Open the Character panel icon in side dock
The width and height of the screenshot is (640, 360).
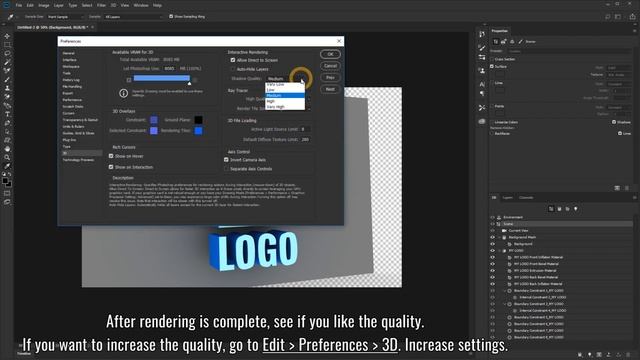coord(482,84)
